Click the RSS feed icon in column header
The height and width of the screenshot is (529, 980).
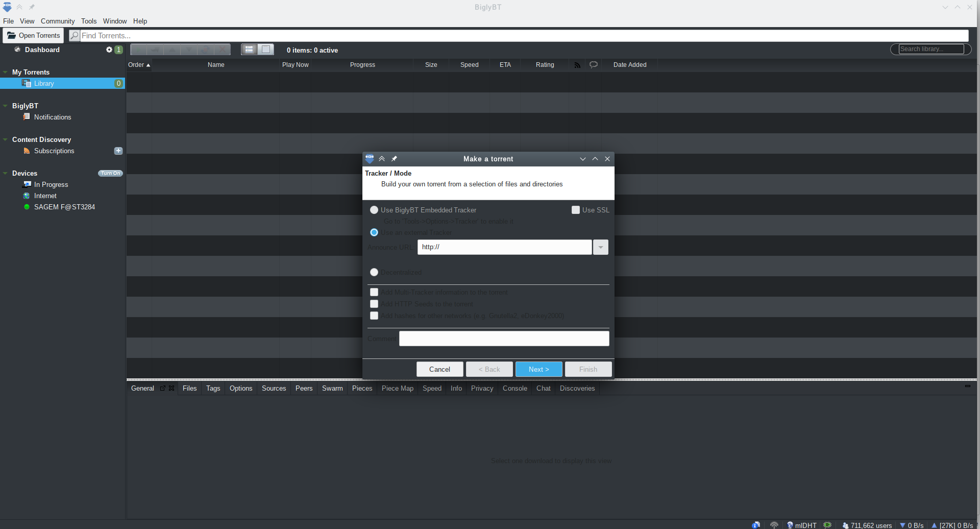coord(577,65)
